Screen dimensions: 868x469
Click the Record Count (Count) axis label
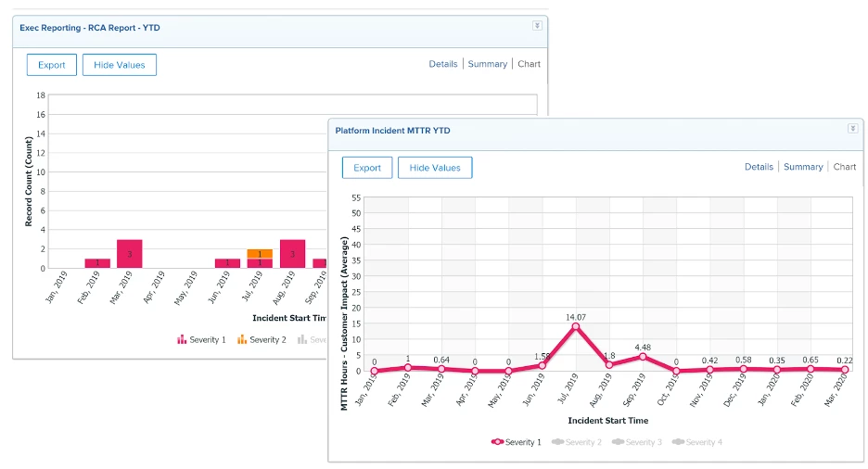[29, 182]
